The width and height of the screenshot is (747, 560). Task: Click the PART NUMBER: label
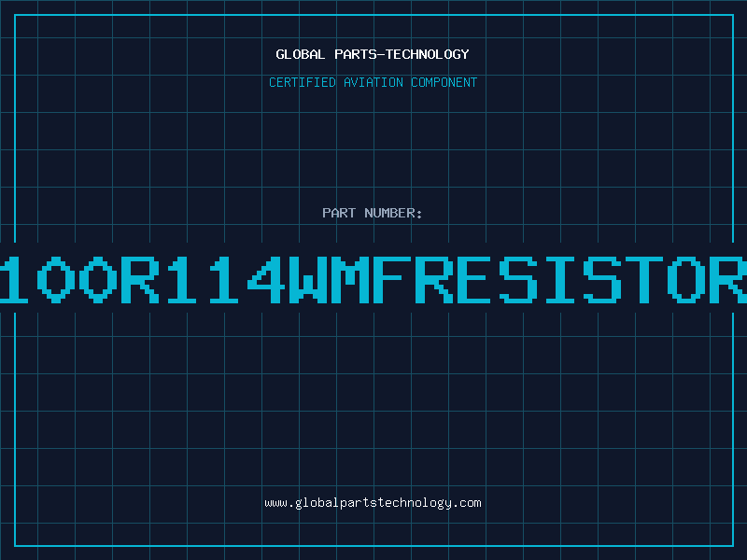373,213
